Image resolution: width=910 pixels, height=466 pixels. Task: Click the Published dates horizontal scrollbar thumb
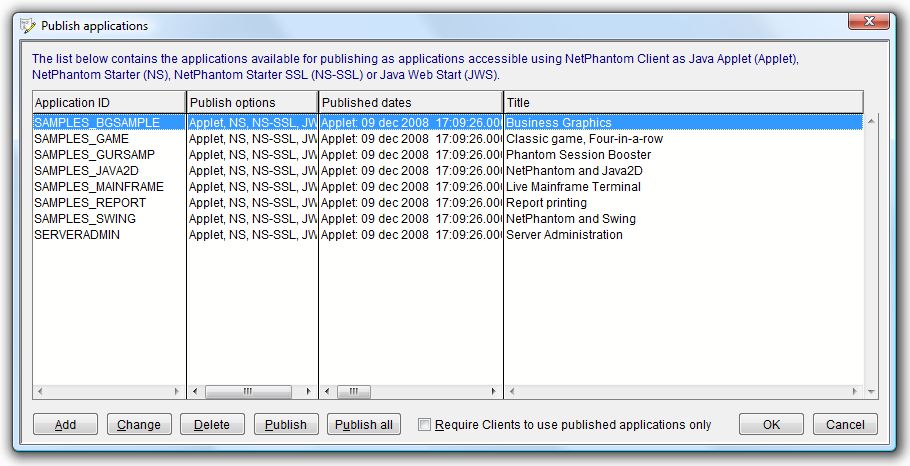(353, 392)
